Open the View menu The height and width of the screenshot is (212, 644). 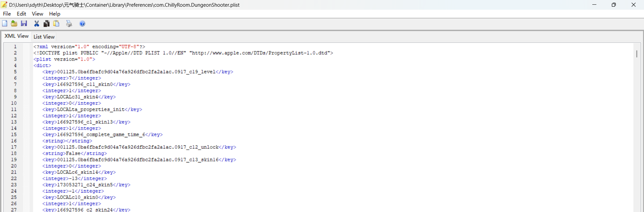pos(37,14)
